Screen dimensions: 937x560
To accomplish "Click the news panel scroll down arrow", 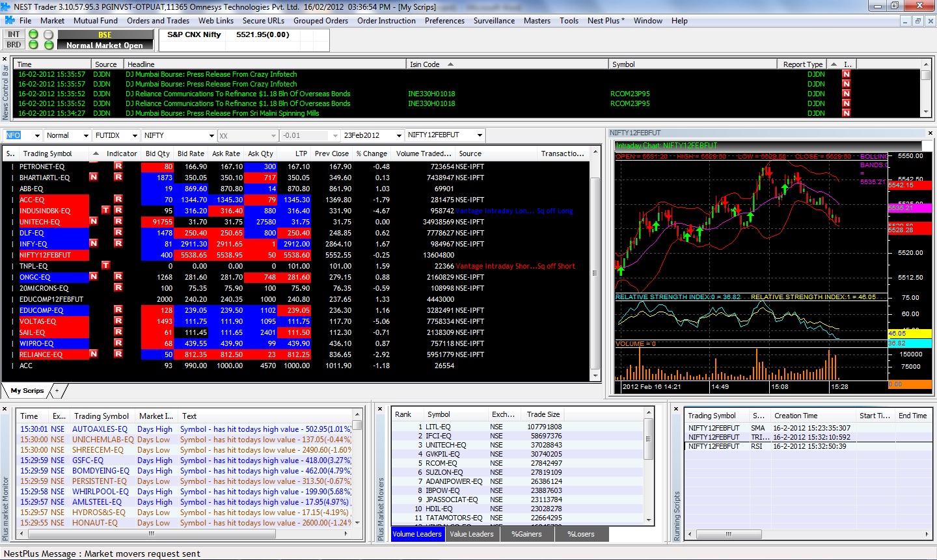I will 926,113.
